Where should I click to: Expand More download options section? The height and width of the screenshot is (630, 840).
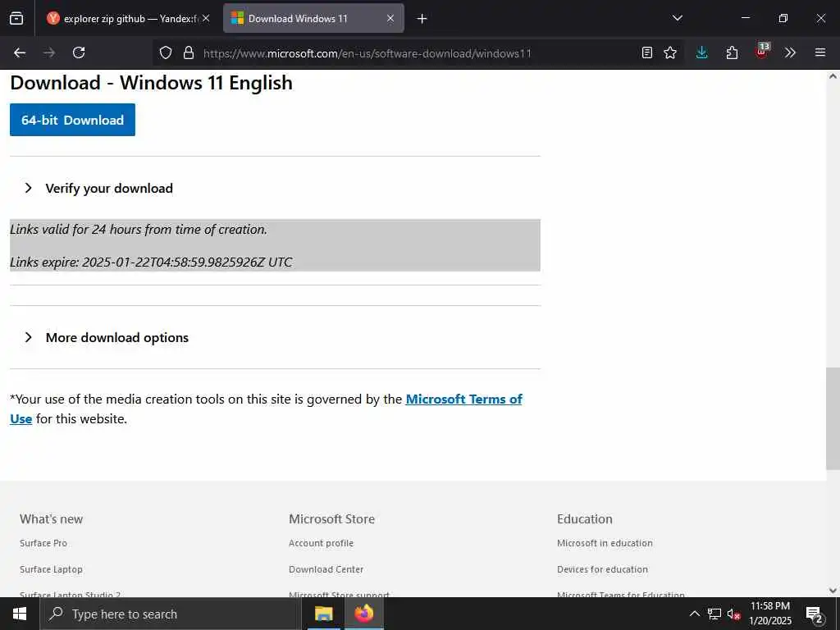[107, 337]
